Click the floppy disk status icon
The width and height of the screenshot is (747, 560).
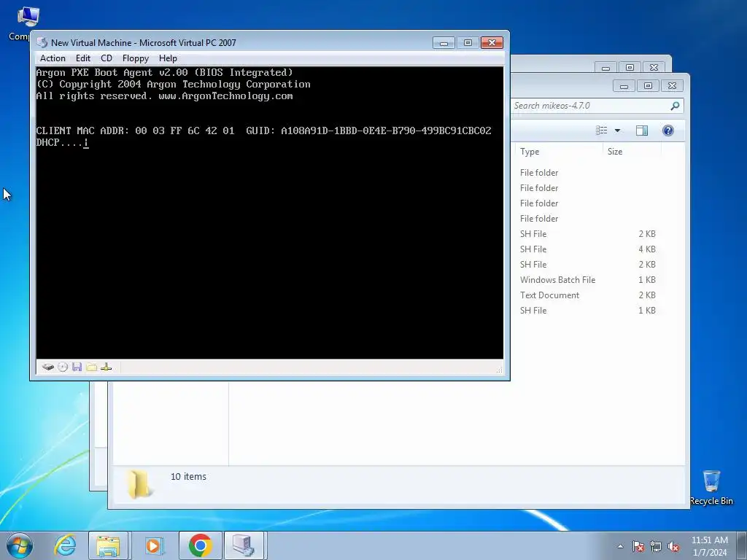pos(77,367)
